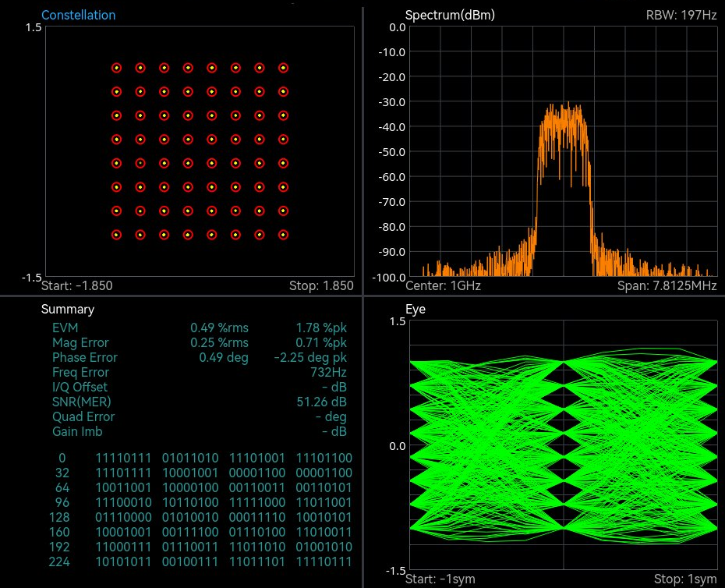This screenshot has width=725, height=588.
Task: Click the SNR value 51.26 dB
Action: coord(321,402)
